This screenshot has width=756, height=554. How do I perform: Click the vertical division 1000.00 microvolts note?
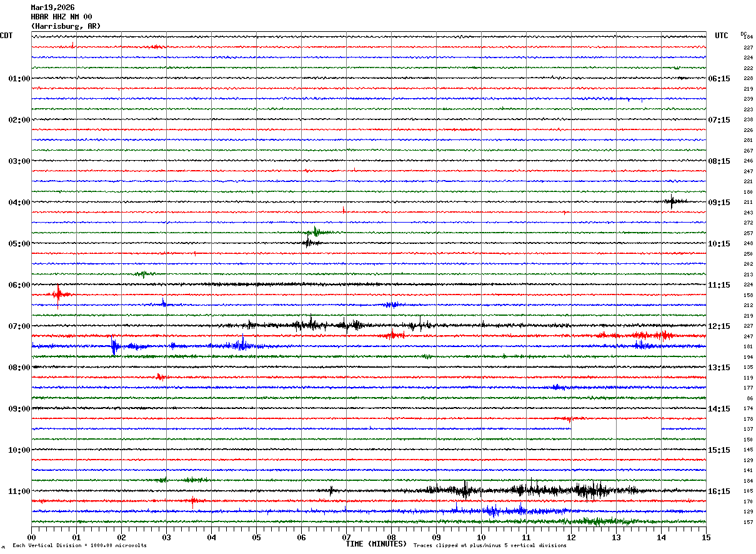pyautogui.click(x=80, y=545)
